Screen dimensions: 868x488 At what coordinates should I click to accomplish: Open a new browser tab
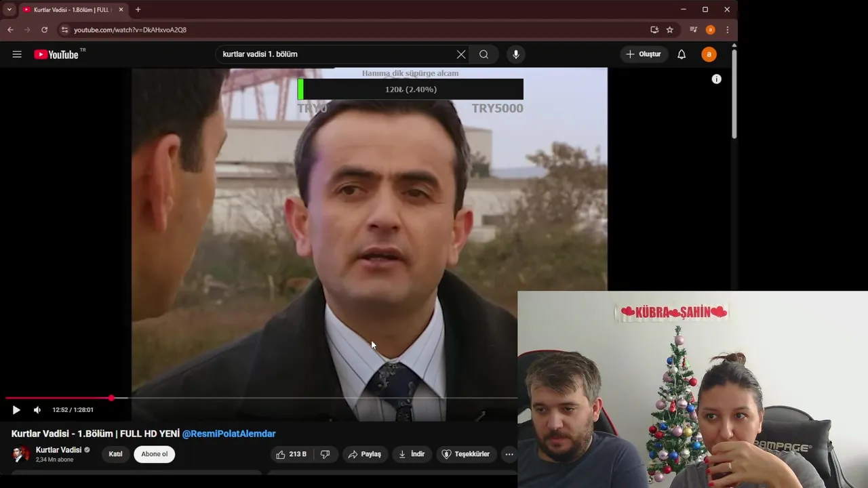click(138, 9)
